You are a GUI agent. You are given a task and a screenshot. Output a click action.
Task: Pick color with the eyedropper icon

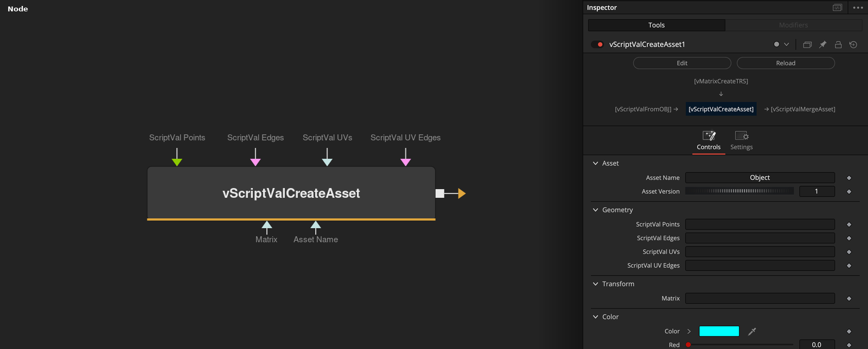[x=752, y=331]
